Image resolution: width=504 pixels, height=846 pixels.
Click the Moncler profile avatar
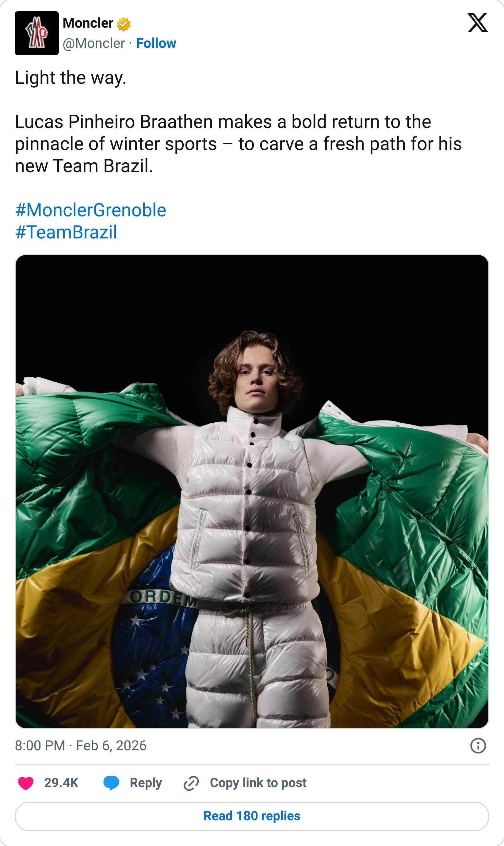coord(37,33)
